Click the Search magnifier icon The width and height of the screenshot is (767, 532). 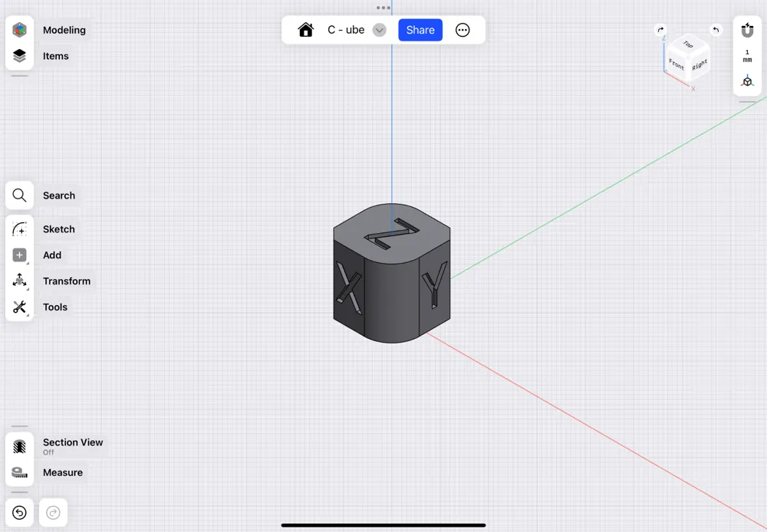(x=20, y=195)
